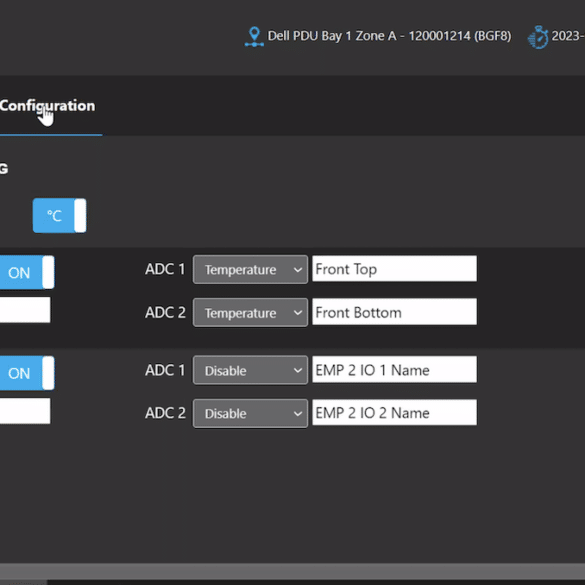This screenshot has height=585, width=585.
Task: Click the Dell PDU Bay 1 Zone A device label
Action: 390,36
